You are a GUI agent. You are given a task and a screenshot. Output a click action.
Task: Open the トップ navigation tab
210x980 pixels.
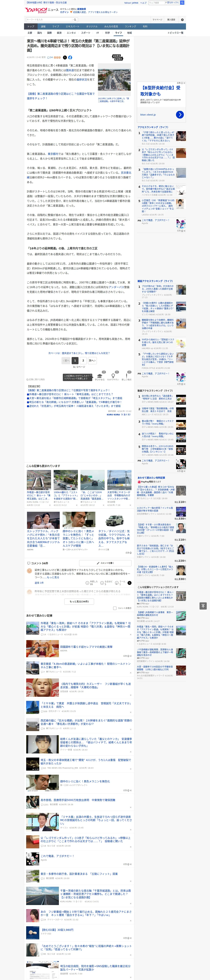(x=31, y=27)
